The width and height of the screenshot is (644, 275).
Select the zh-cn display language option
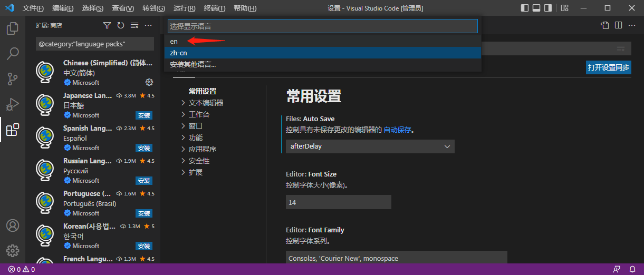(x=323, y=53)
